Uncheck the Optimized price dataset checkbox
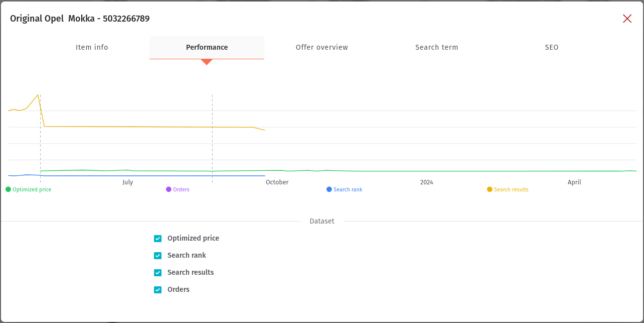Viewport: 644px width, 323px height. [x=157, y=239]
